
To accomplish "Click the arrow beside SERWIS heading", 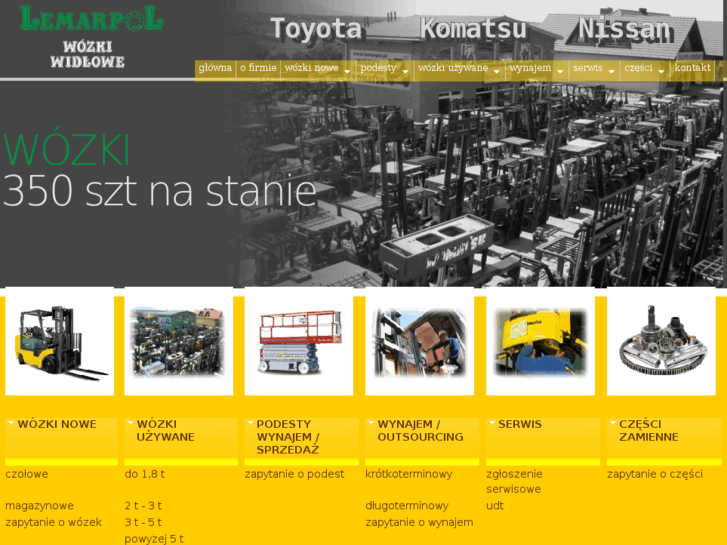I will (492, 423).
